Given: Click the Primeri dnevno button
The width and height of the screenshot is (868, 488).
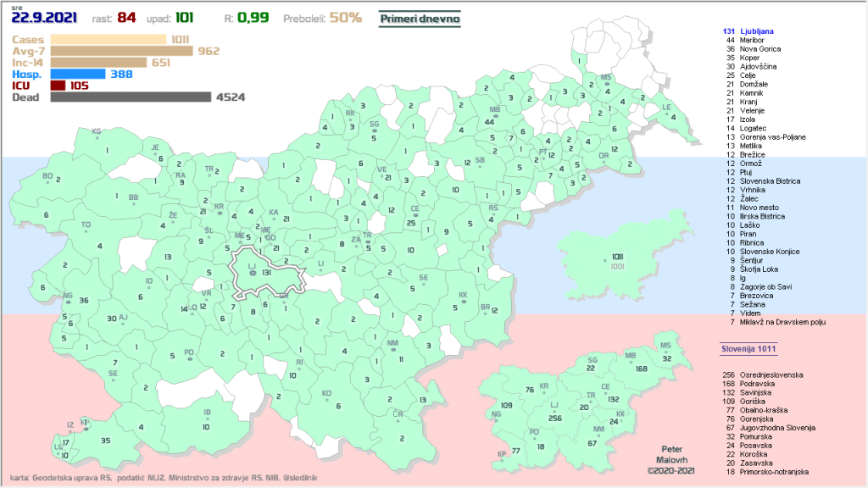Looking at the screenshot, I should pyautogui.click(x=419, y=18).
